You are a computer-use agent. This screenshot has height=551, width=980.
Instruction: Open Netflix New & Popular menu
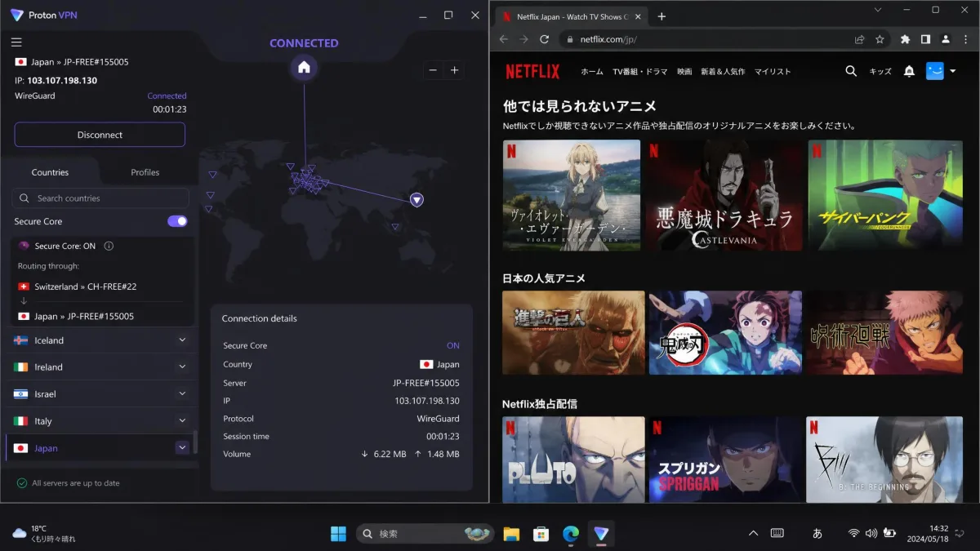click(x=723, y=72)
